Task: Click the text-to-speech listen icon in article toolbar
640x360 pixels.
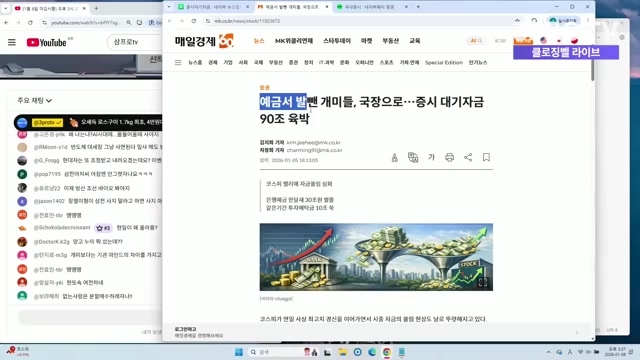Action: (394, 158)
